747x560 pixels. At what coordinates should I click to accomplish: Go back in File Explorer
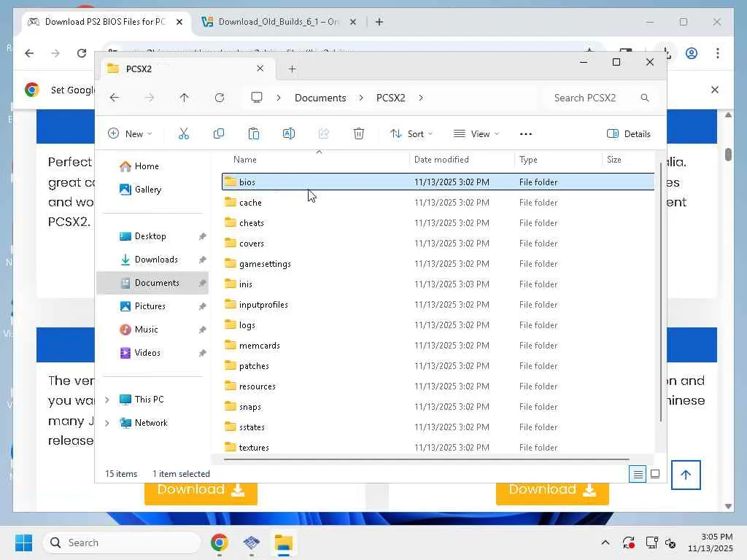pos(115,98)
